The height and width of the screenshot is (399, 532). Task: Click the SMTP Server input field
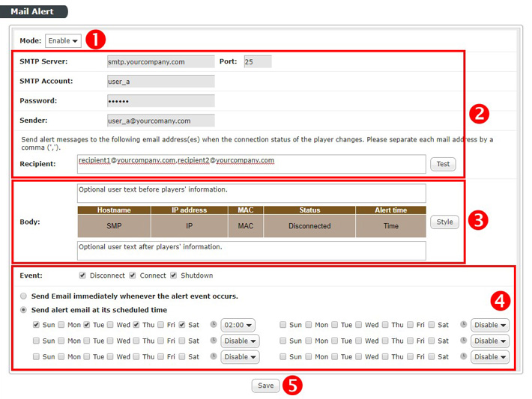click(161, 61)
